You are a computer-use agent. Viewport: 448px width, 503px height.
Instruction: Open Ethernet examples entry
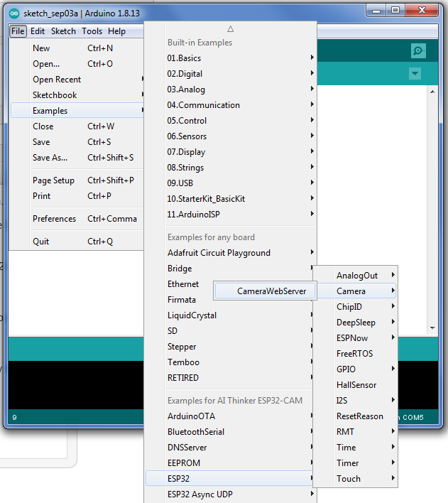click(183, 284)
